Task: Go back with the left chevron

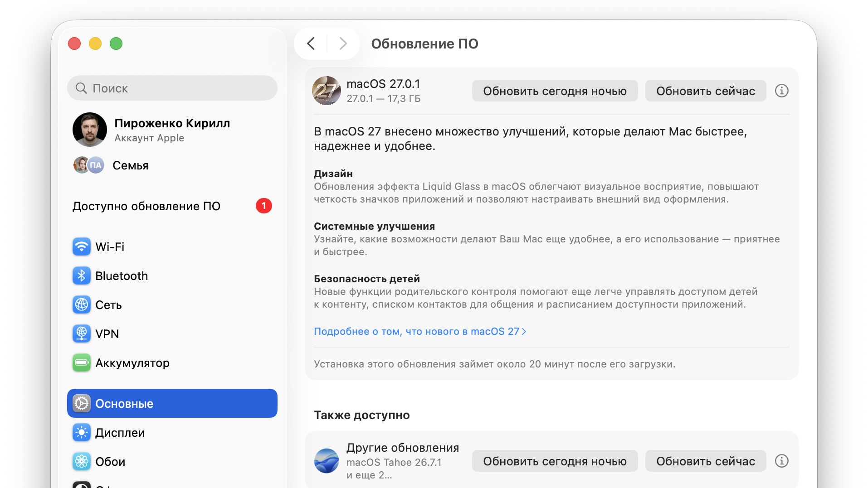Action: click(311, 44)
